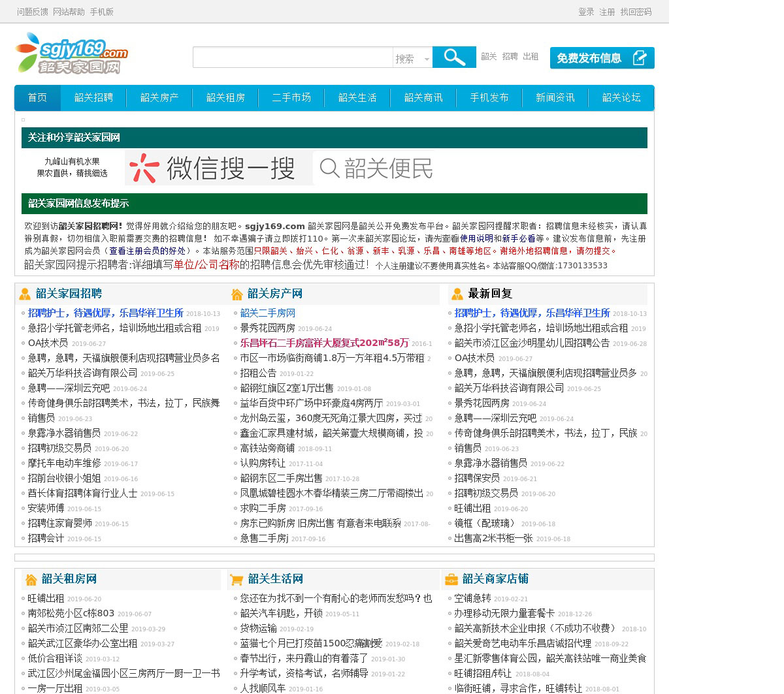This screenshot has width=784, height=694.
Task: Open the 搜索 category dropdown
Action: pos(412,59)
